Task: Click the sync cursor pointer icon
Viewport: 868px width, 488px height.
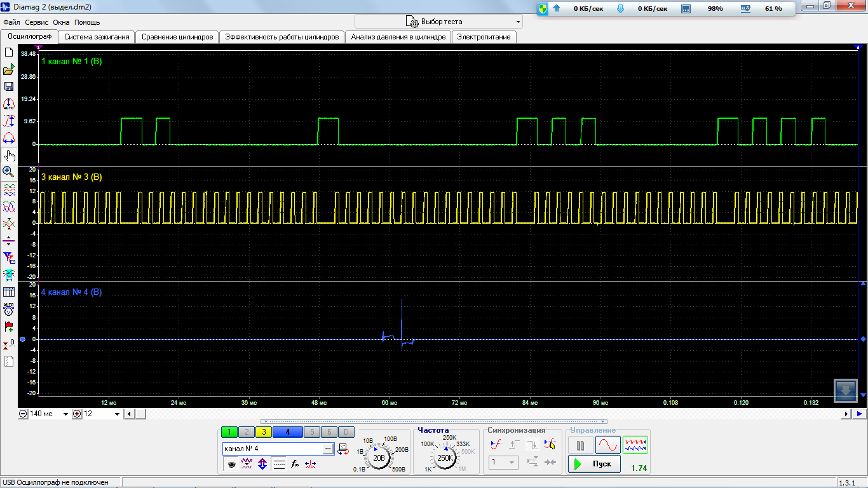Action: 550,444
